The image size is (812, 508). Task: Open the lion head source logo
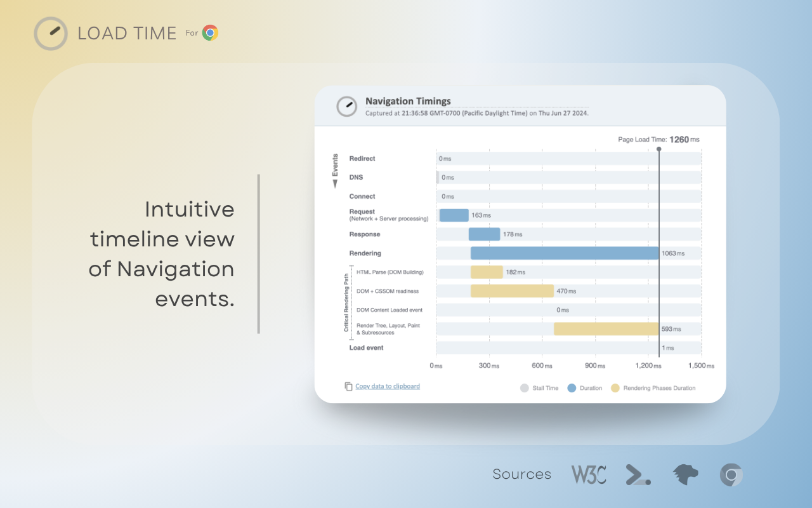click(x=686, y=474)
